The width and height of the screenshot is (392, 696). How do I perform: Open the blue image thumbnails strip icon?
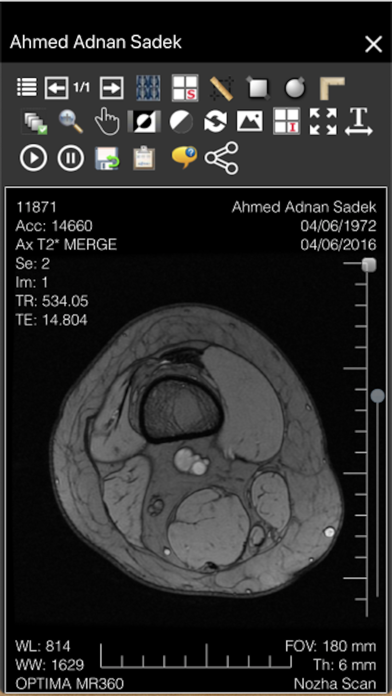(148, 87)
